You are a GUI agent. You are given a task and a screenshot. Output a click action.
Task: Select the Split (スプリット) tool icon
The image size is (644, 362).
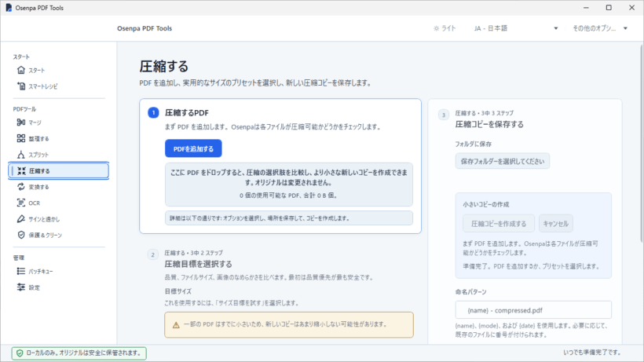21,155
